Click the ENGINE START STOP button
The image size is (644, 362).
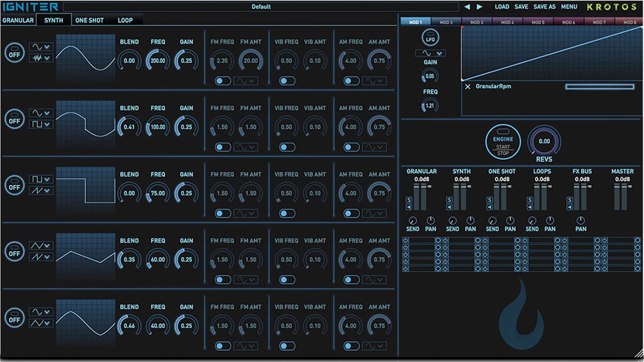tap(503, 143)
